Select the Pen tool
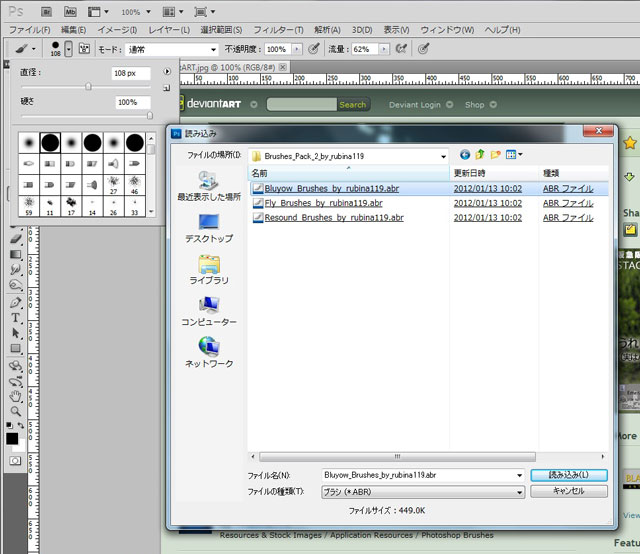The height and width of the screenshot is (554, 640). [16, 303]
